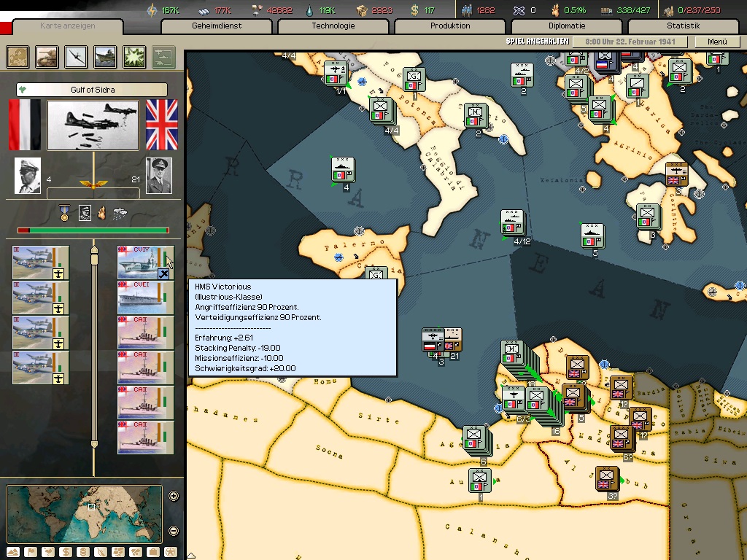Click the Menü button
747x560 pixels.
point(717,42)
